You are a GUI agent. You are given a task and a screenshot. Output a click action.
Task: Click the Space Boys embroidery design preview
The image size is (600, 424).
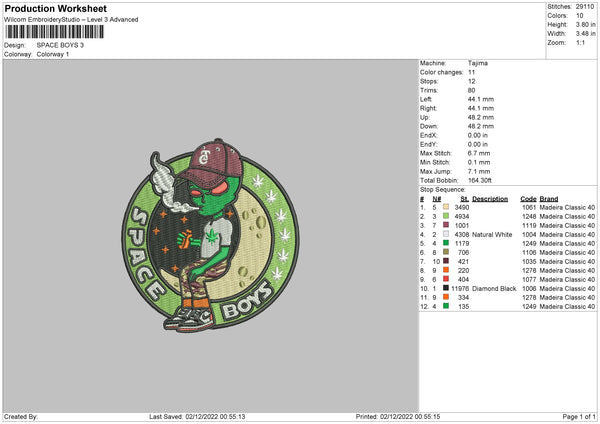(x=210, y=235)
